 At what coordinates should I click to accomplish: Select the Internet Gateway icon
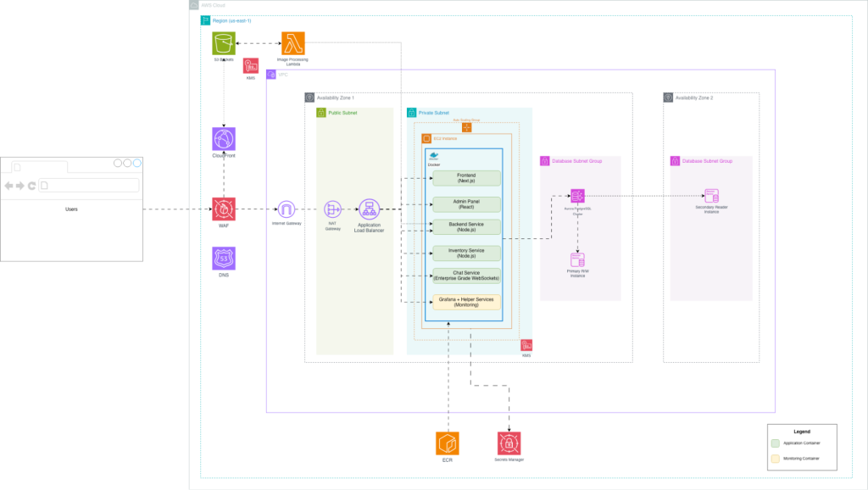click(286, 209)
